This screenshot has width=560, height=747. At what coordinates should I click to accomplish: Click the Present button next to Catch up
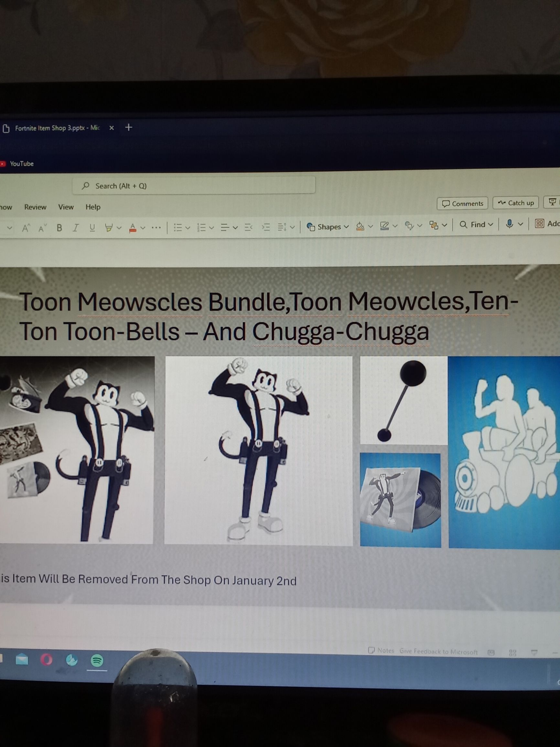click(x=552, y=202)
